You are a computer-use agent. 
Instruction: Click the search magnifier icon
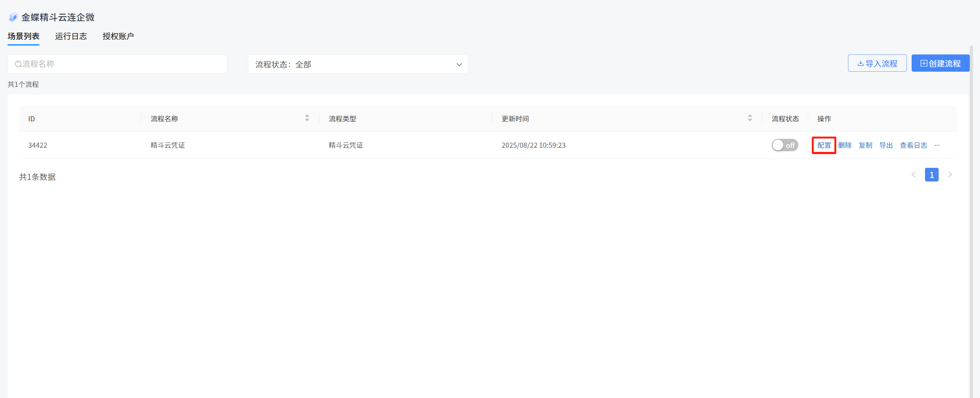coord(18,64)
